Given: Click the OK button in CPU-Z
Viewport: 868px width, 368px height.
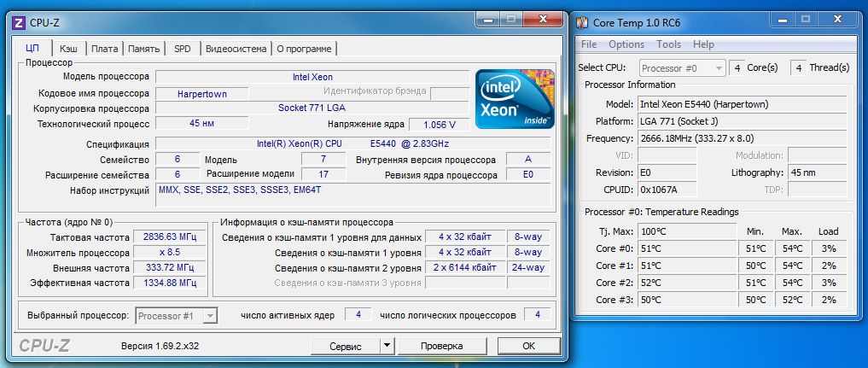Looking at the screenshot, I should (x=528, y=346).
